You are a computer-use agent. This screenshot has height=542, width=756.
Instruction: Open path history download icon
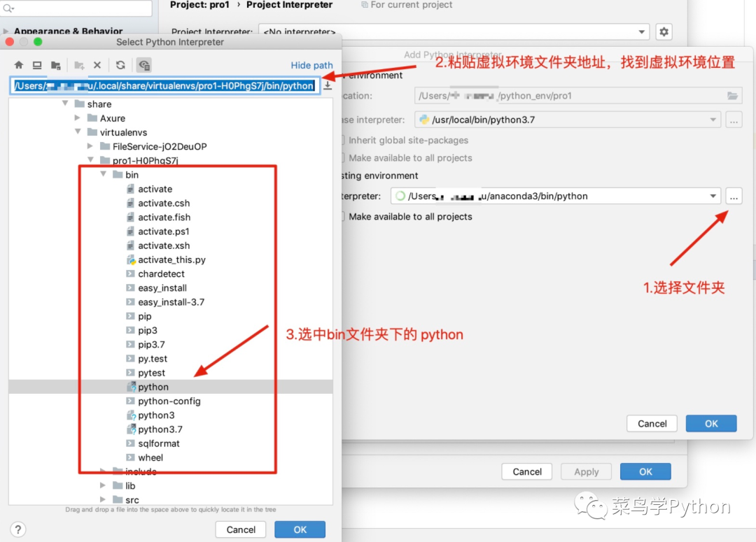(x=328, y=86)
